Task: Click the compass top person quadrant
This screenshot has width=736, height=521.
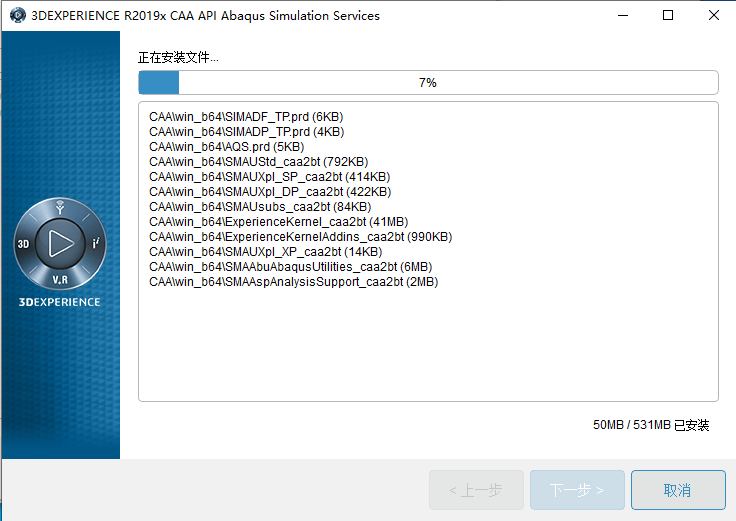Action: tap(60, 207)
